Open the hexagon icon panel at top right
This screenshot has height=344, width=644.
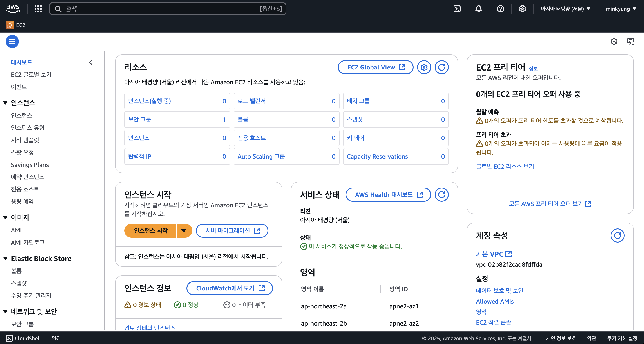pos(614,42)
